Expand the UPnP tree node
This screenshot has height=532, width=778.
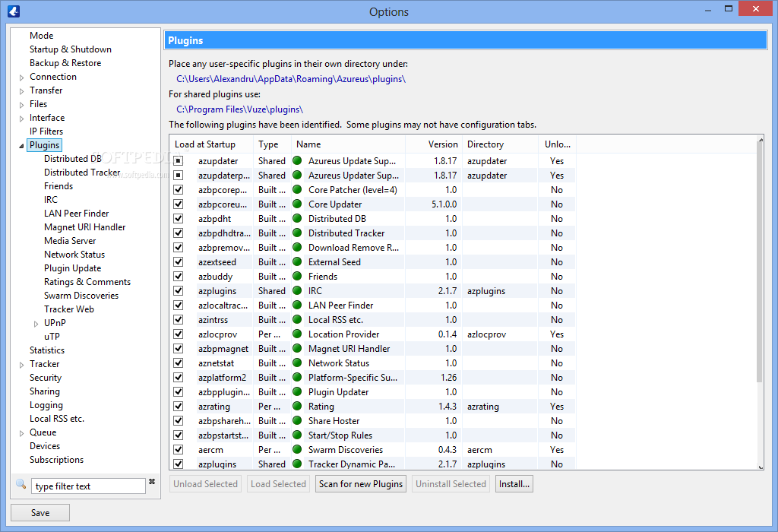36,324
